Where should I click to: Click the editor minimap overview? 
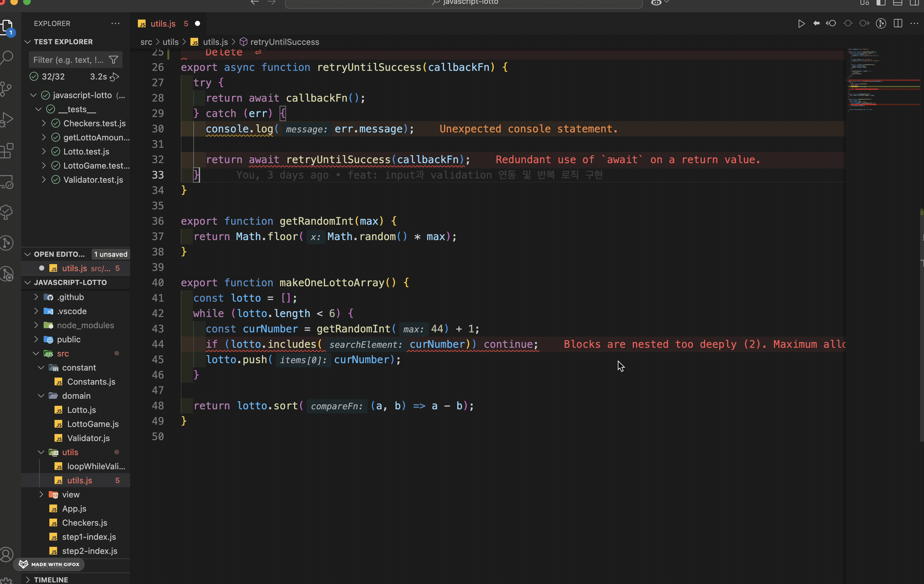coord(884,80)
